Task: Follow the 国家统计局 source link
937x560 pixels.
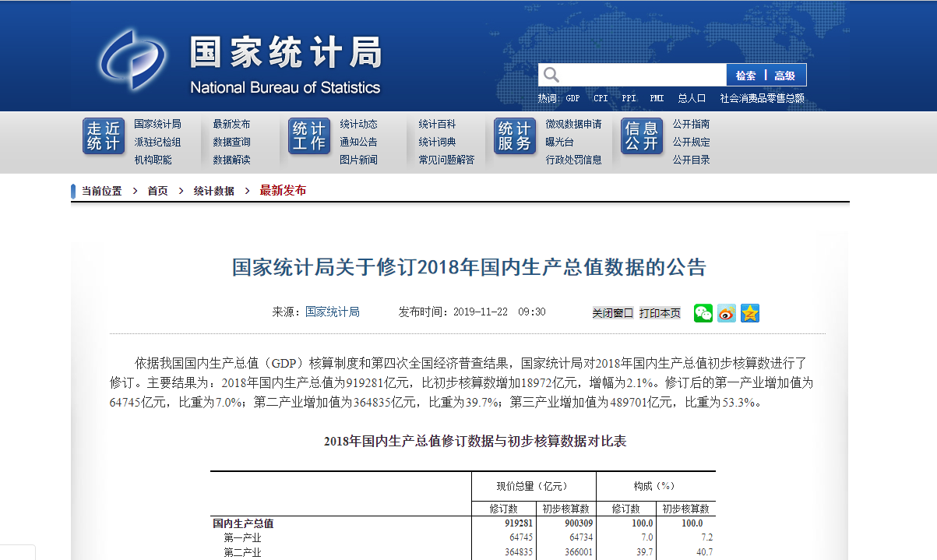Action: (x=333, y=312)
